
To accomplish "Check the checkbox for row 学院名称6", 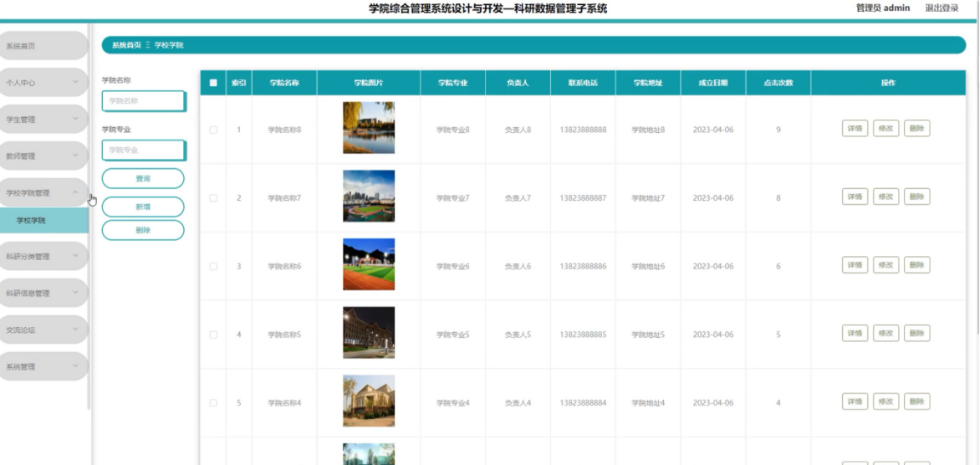I will click(x=213, y=266).
